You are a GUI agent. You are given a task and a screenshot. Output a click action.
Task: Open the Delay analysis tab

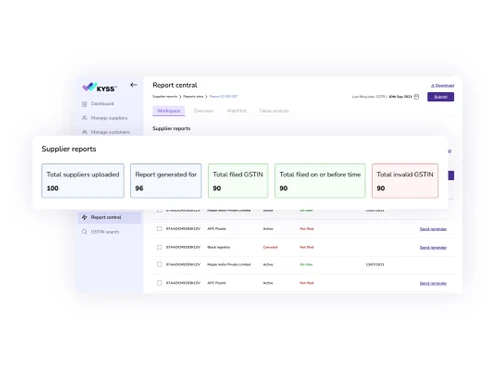point(274,111)
